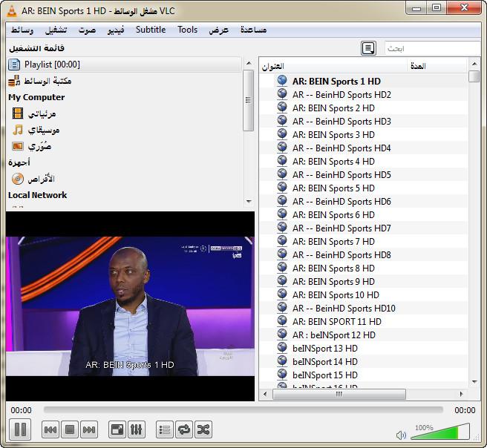Select beINSport 13 HD entry
487x448 pixels.
coord(325,348)
